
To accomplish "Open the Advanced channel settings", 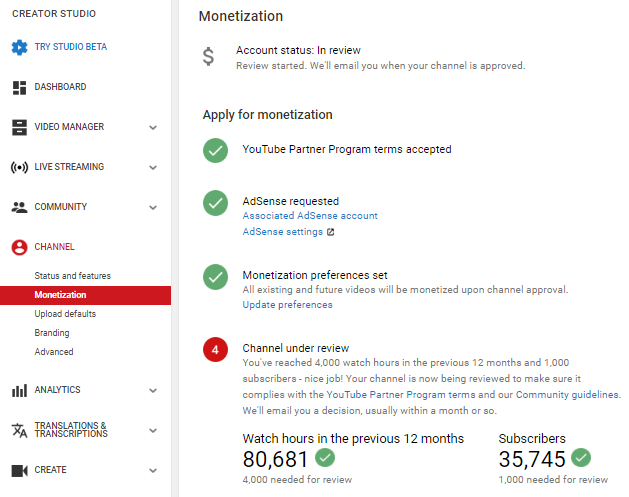I will coord(54,352).
